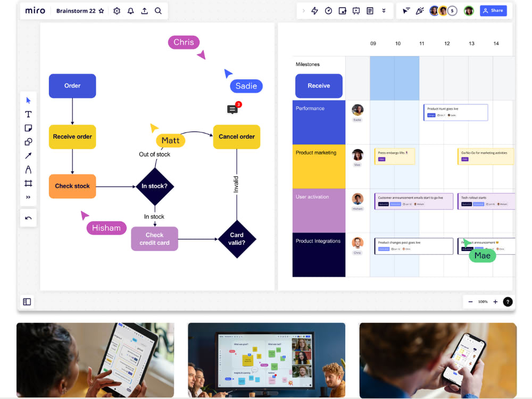Select the frame tool
Image resolution: width=532 pixels, height=399 pixels.
[28, 183]
